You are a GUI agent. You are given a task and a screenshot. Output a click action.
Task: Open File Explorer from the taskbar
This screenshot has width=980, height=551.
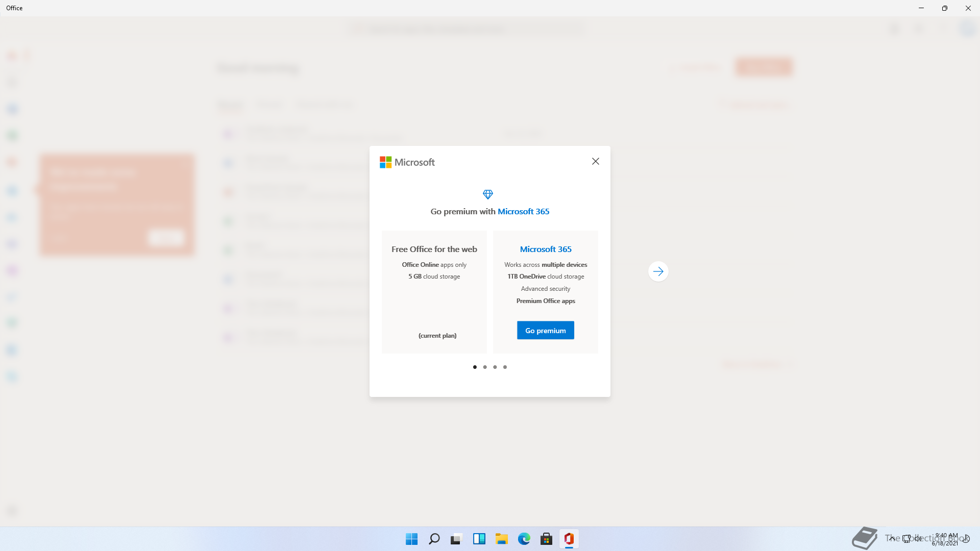click(x=501, y=539)
